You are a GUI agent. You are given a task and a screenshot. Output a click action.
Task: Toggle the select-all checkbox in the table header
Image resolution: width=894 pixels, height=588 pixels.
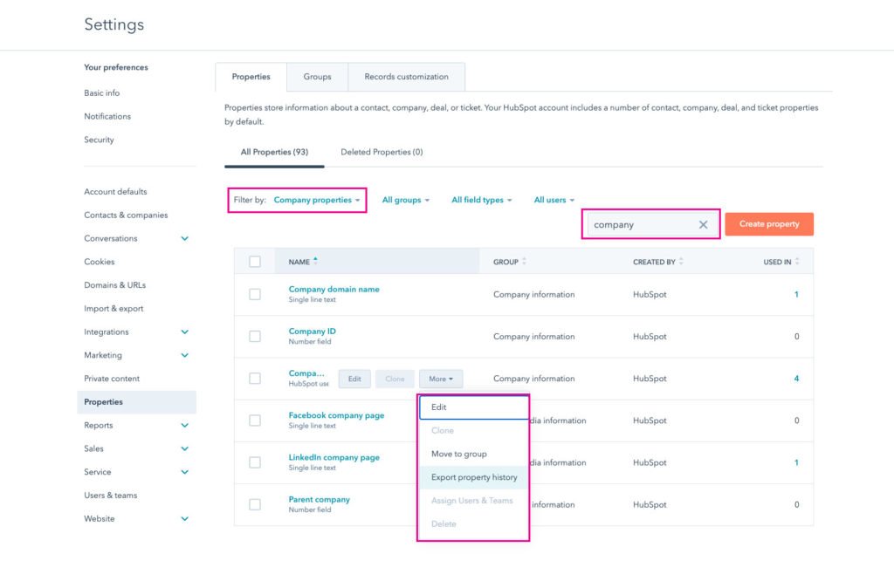coord(254,261)
